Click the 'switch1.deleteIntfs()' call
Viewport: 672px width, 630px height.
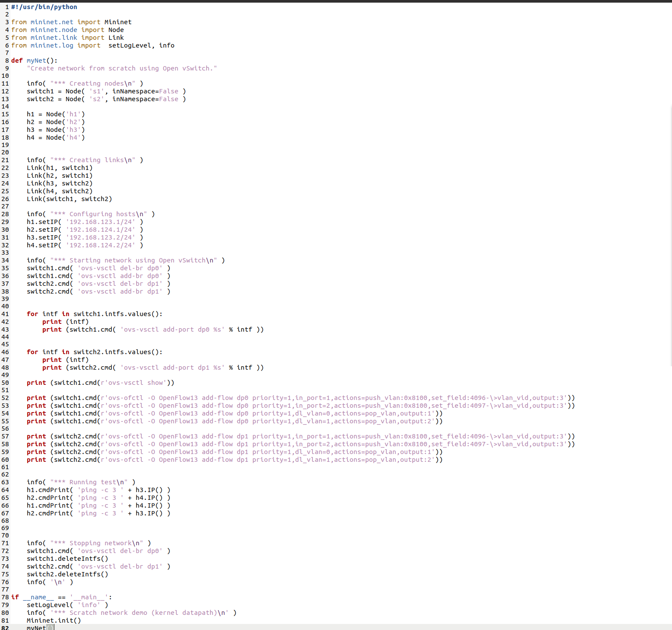tap(67, 559)
